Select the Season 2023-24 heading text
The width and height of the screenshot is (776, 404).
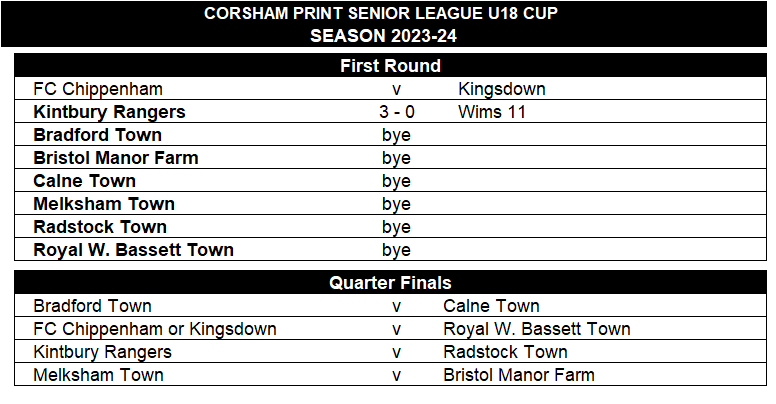pyautogui.click(x=383, y=36)
